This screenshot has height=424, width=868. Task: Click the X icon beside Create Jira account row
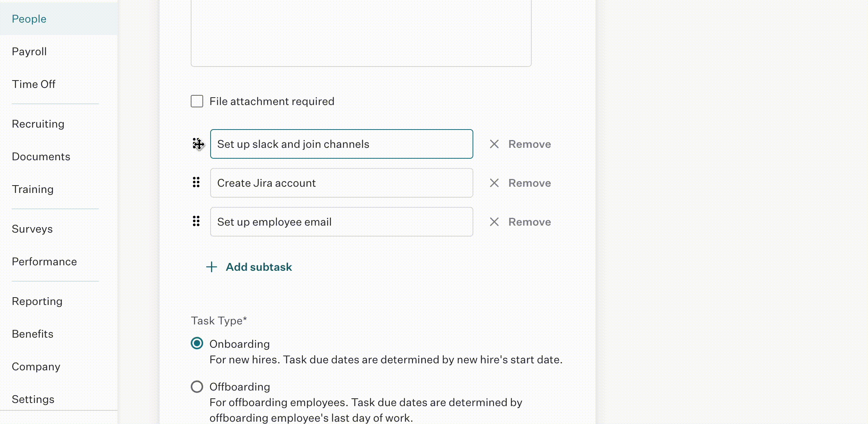[494, 183]
